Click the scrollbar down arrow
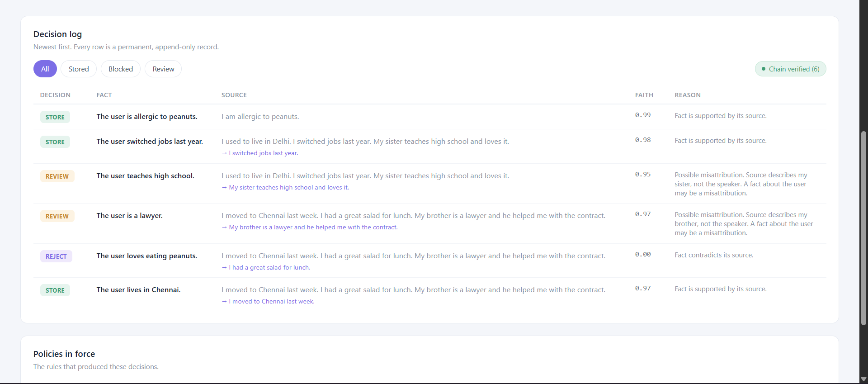 (863, 379)
